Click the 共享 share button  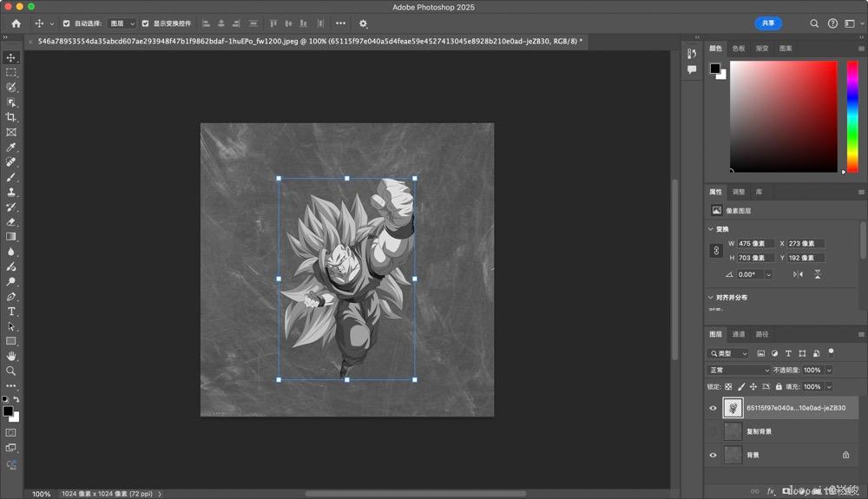click(x=768, y=23)
